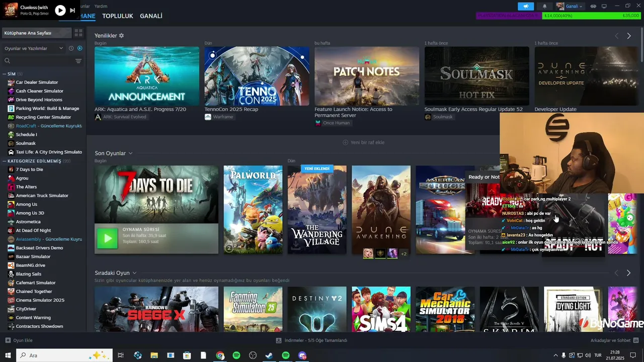Open Discord from the Windows taskbar

tap(302, 355)
